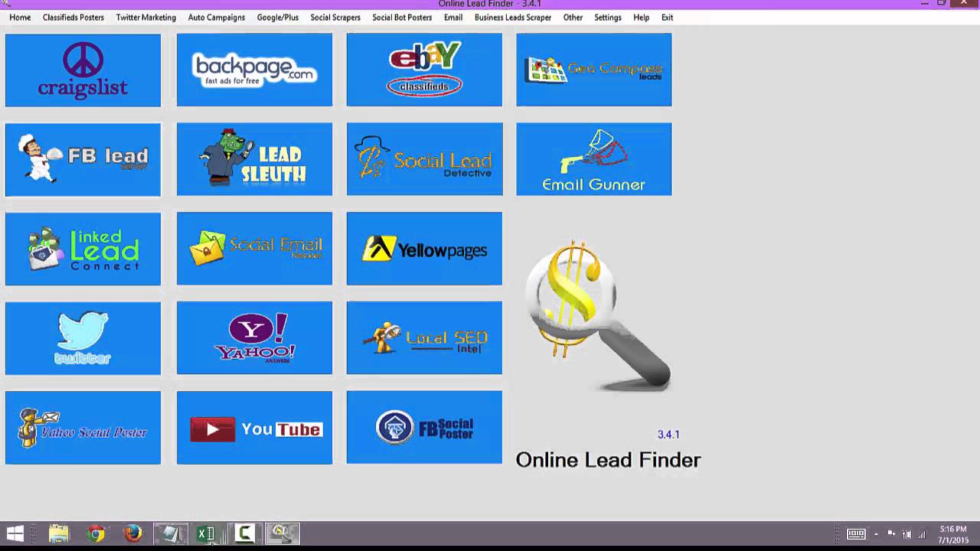Click the Home menu
This screenshot has height=551, width=980.
(20, 18)
